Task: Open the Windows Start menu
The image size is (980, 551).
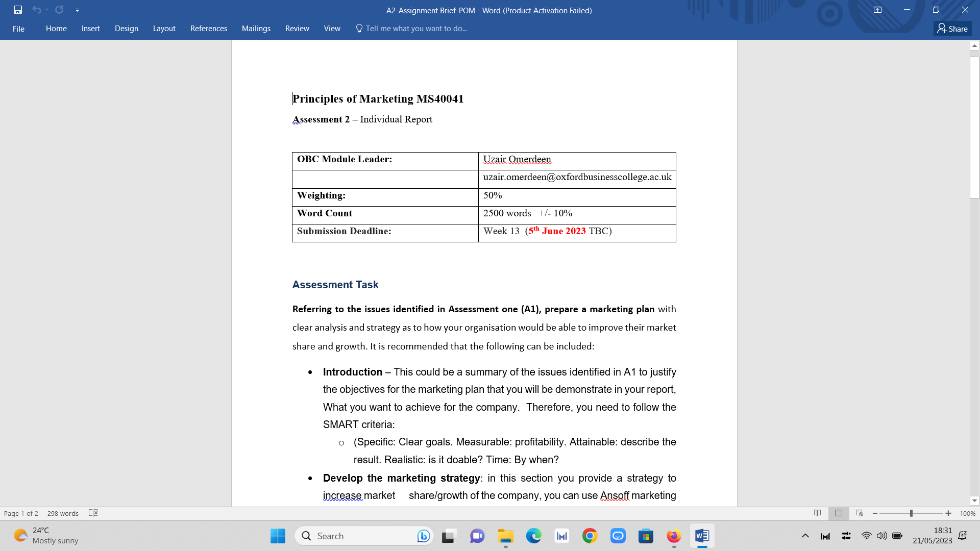Action: (278, 536)
